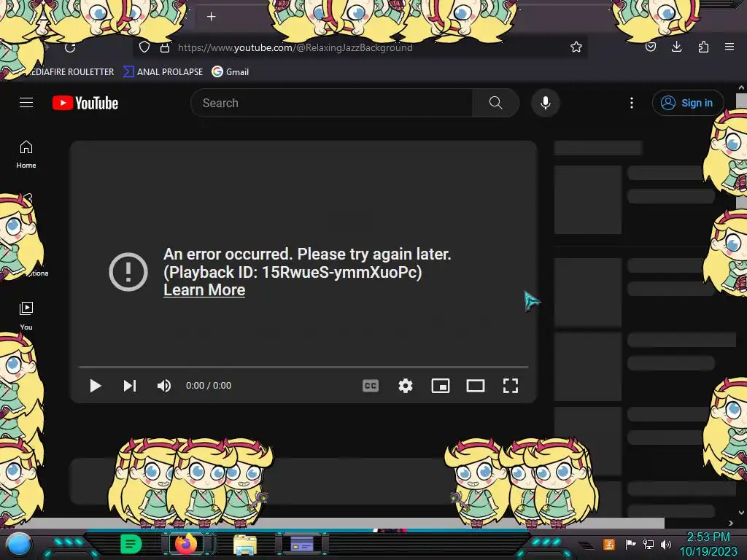
Task: Open the taskbar clock showing 2:53 PM
Action: (708, 544)
